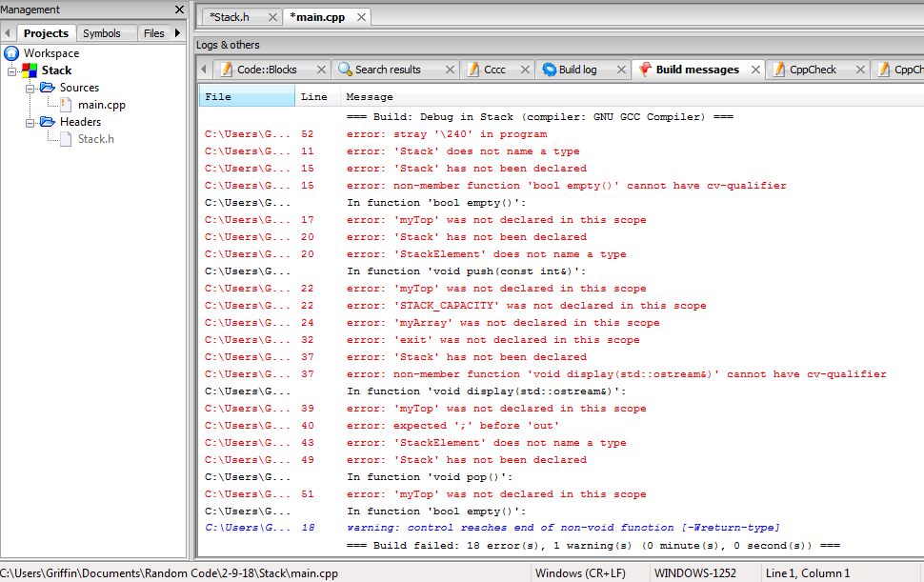
Task: Select the control reaches end warning
Action: (561, 528)
